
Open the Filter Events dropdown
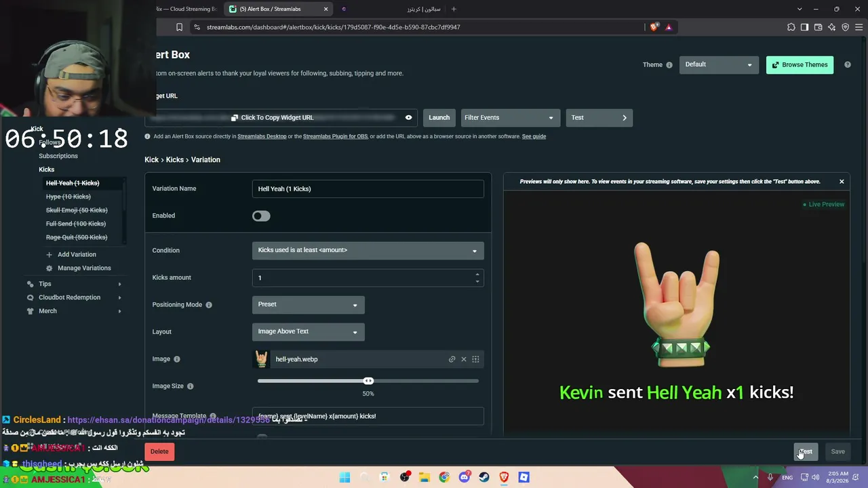point(511,118)
